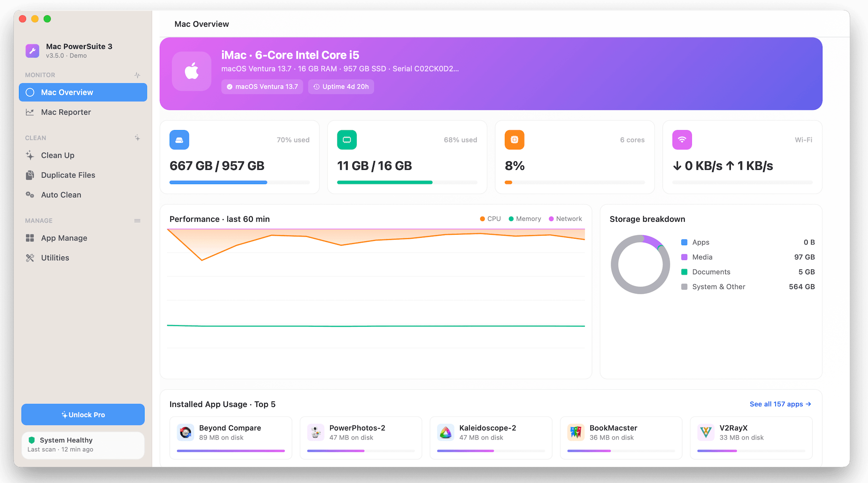868x483 pixels.
Task: Click the 564 GB System & Other value
Action: click(x=802, y=287)
